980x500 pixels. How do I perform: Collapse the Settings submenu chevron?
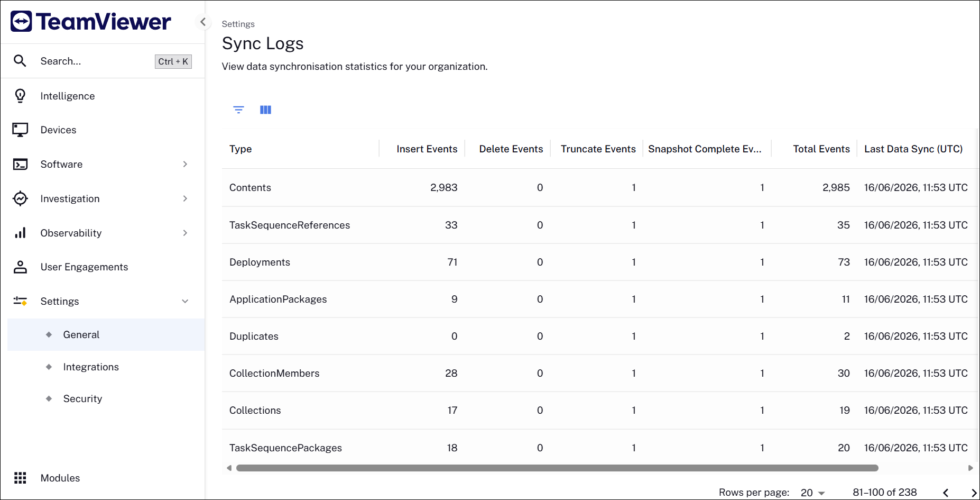pyautogui.click(x=185, y=301)
